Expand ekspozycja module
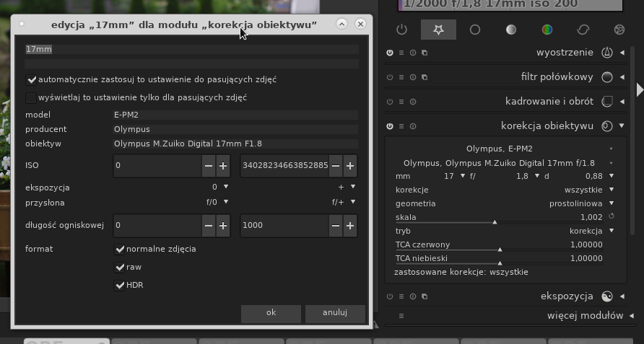The image size is (644, 344). pos(622,296)
